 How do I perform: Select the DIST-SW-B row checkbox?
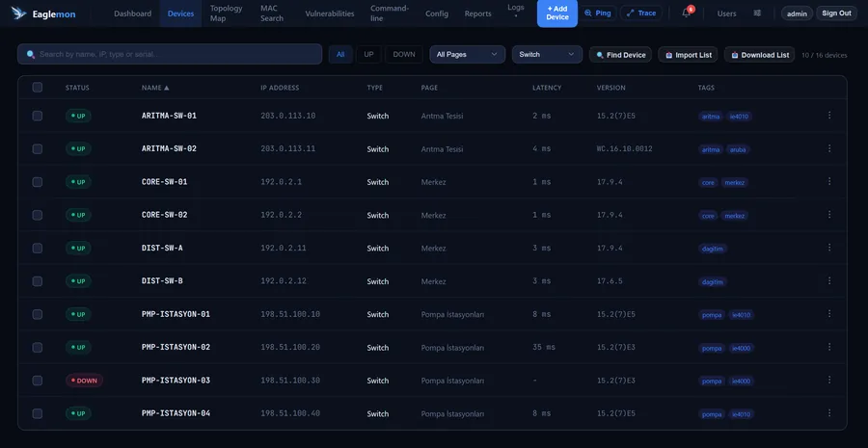(37, 281)
